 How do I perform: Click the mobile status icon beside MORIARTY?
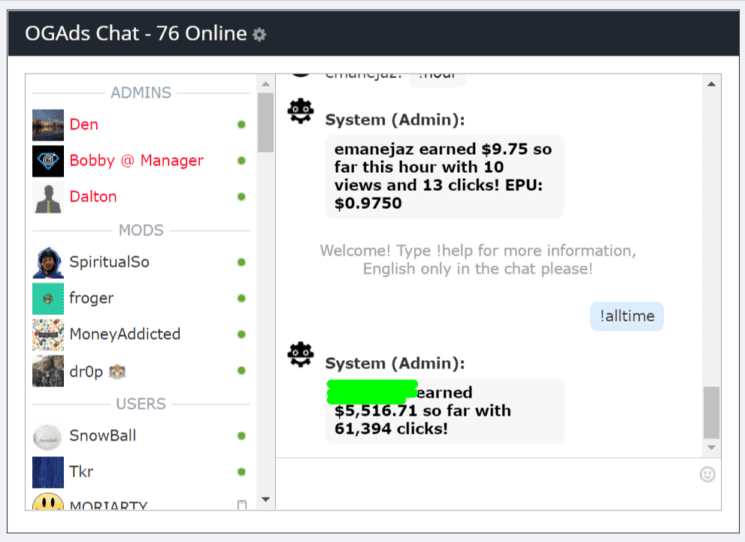tap(242, 505)
